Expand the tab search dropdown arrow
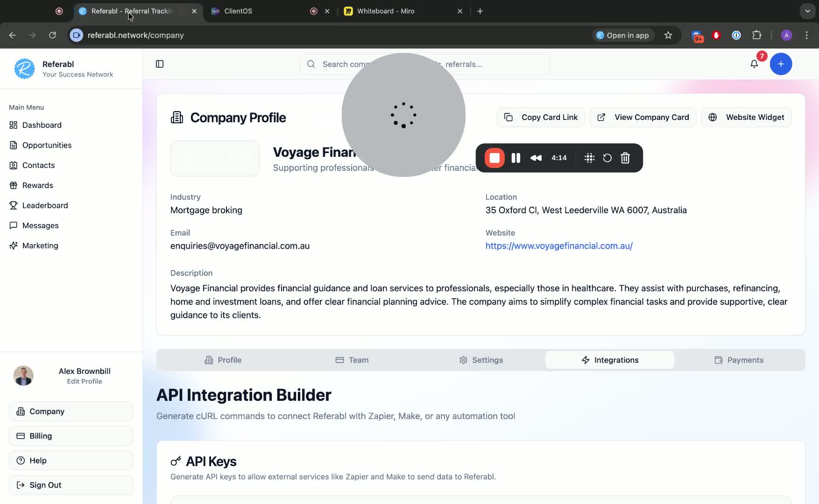 pyautogui.click(x=807, y=11)
